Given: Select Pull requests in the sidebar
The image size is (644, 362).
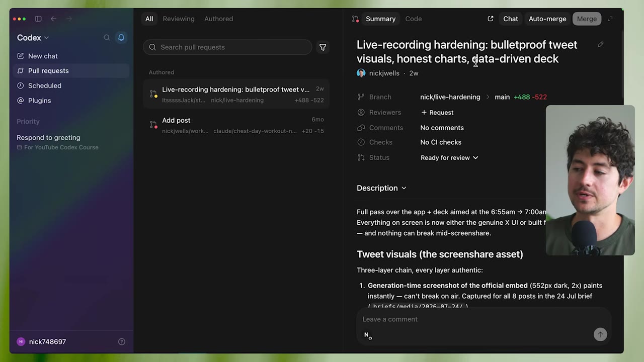Looking at the screenshot, I should click(x=71, y=71).
